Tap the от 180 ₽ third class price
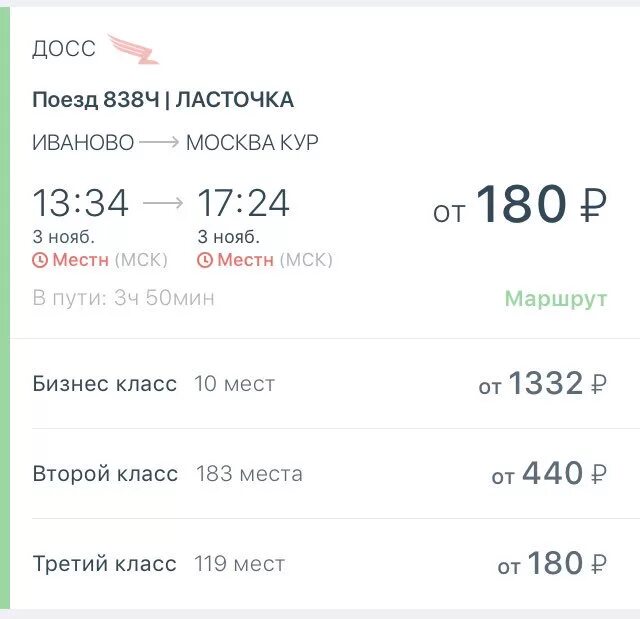The height and width of the screenshot is (619, 640). (552, 564)
